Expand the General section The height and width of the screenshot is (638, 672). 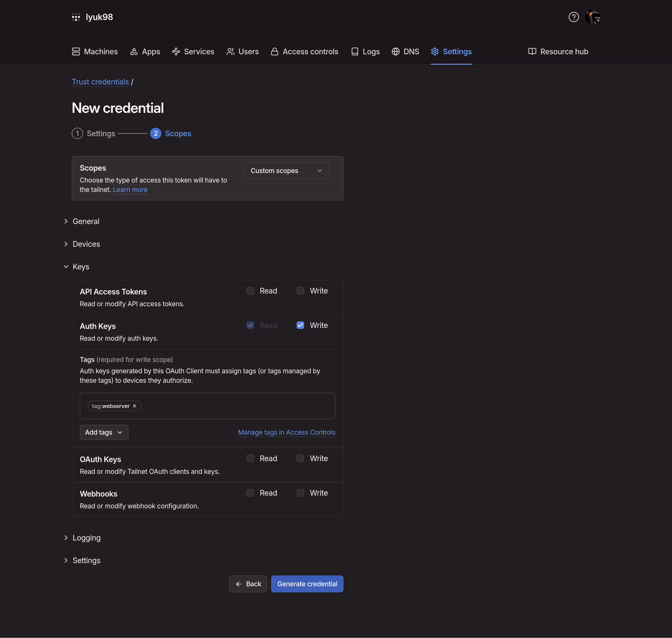[86, 221]
